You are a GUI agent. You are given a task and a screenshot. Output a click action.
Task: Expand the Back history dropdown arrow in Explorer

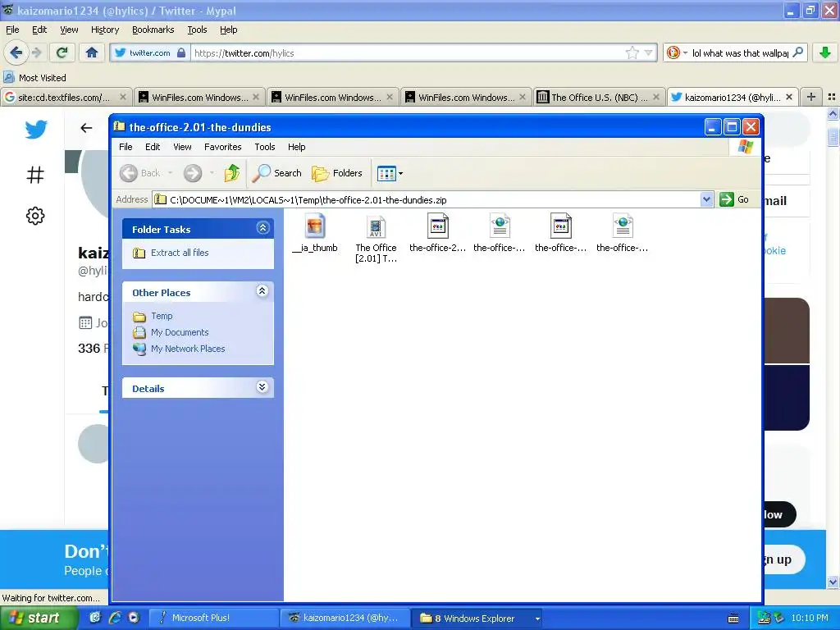pyautogui.click(x=171, y=173)
